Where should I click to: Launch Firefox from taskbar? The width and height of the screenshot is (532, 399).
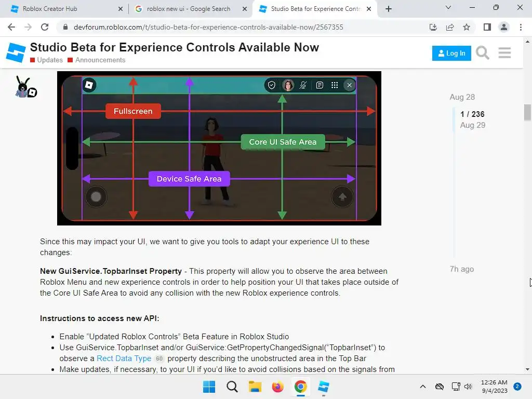pos(277,387)
